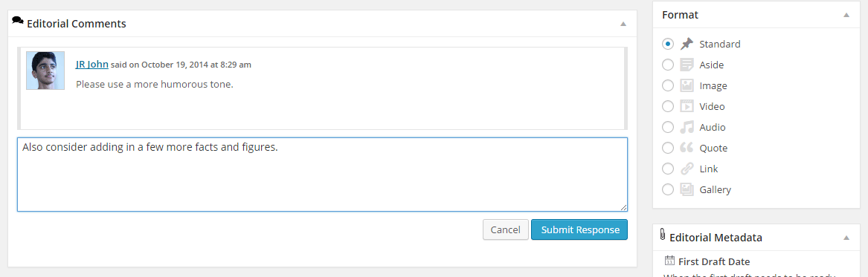Select the Aside format radio button

pyautogui.click(x=668, y=65)
